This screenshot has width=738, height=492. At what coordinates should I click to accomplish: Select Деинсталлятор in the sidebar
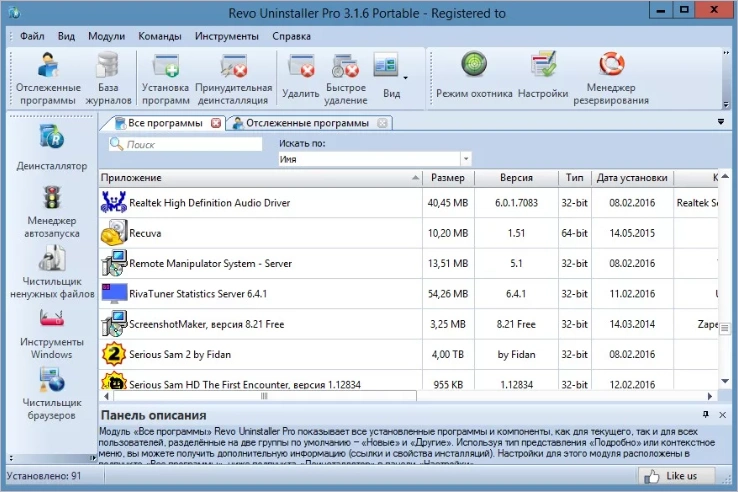52,147
